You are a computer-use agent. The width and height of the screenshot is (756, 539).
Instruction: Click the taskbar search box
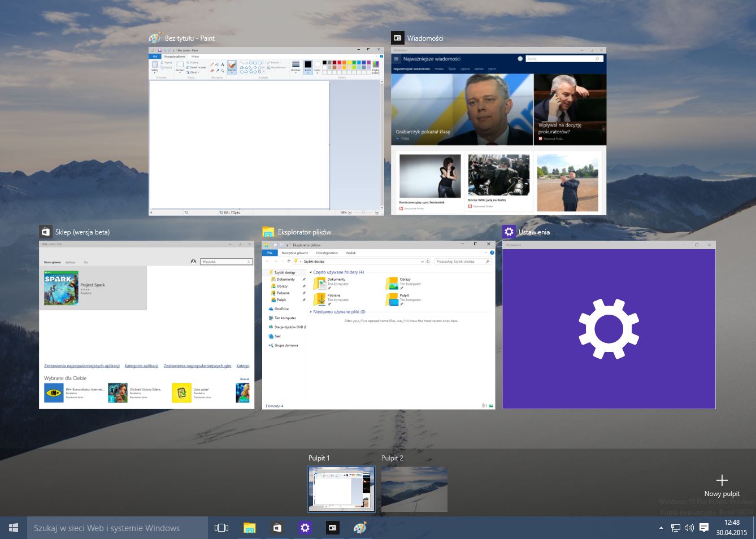tap(118, 528)
